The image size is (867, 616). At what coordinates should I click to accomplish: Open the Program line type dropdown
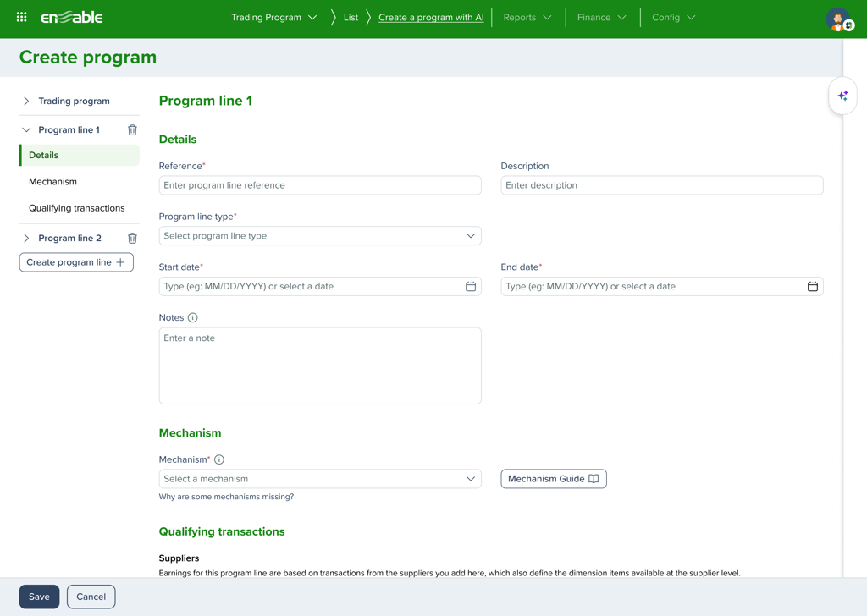(320, 236)
